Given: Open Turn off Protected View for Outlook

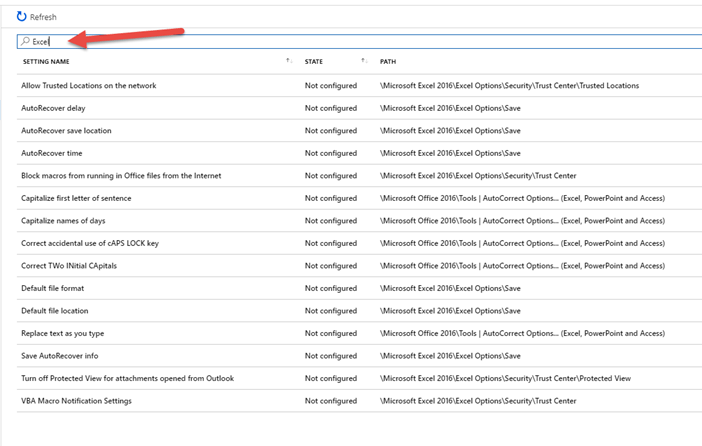Looking at the screenshot, I should pyautogui.click(x=127, y=378).
